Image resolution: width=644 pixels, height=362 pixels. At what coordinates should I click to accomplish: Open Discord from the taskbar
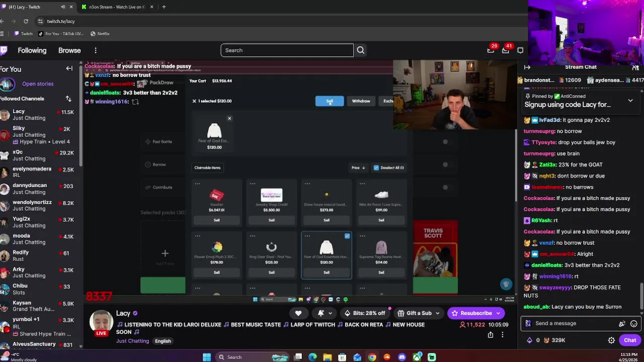click(401, 357)
